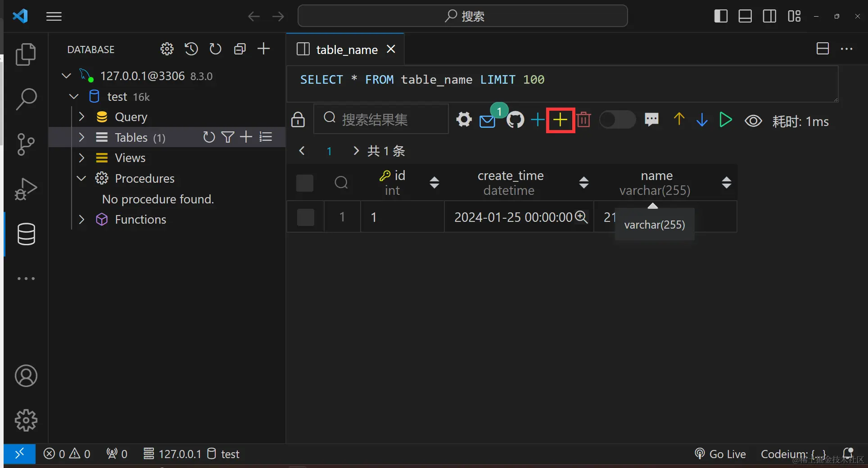Click the magnifier in the result table header
This screenshot has width=868, height=468.
pyautogui.click(x=341, y=183)
